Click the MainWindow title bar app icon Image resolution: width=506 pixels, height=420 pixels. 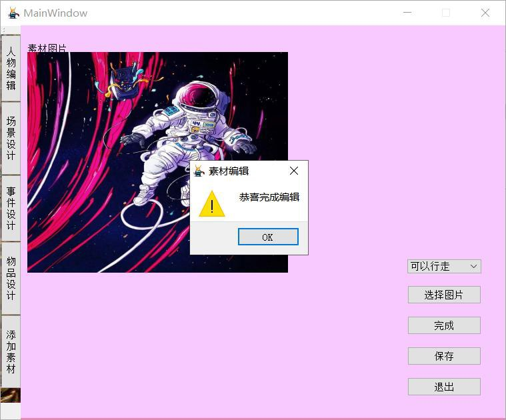13,13
